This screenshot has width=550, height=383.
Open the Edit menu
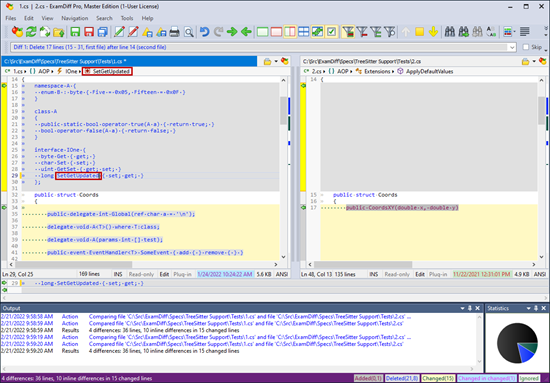(x=29, y=18)
